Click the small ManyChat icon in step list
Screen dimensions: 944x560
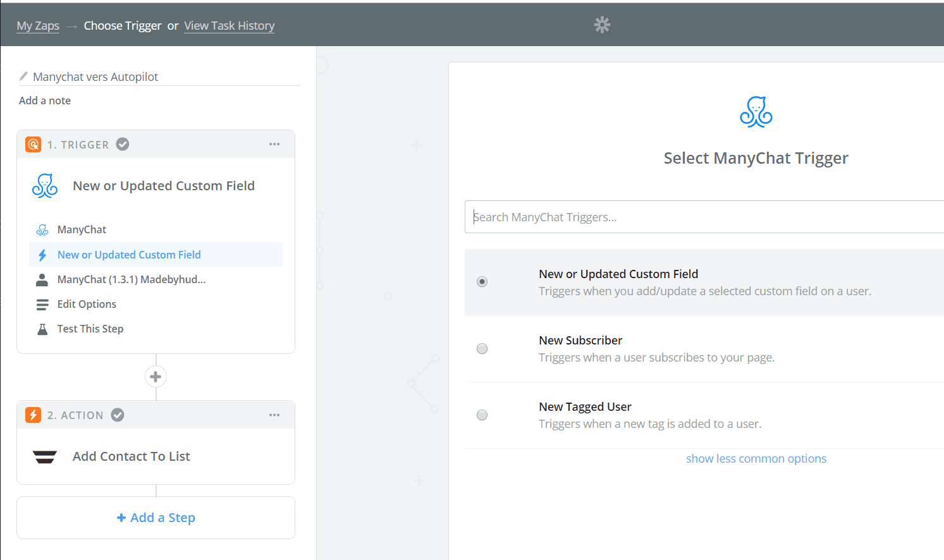click(42, 229)
